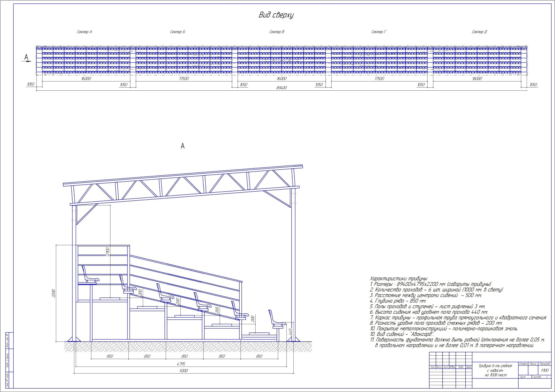Viewport: 555px width, 392px height.
Task: Select the 440 seat height dimension
Action: pyautogui.click(x=291, y=331)
